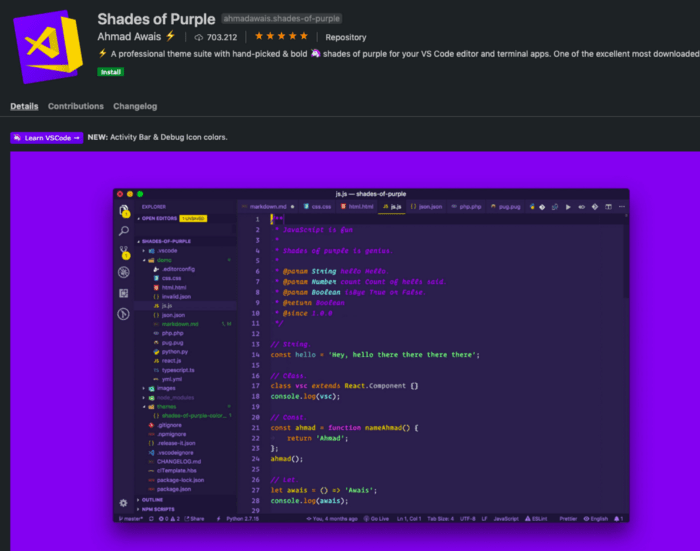This screenshot has width=700, height=551.
Task: Click JavaScript language mode in preview status bar
Action: coord(506,519)
